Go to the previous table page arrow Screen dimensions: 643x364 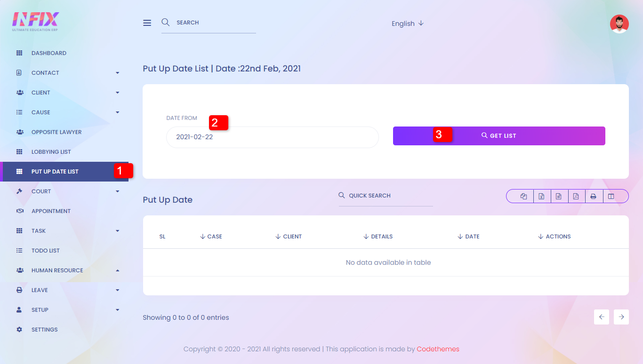tap(602, 317)
